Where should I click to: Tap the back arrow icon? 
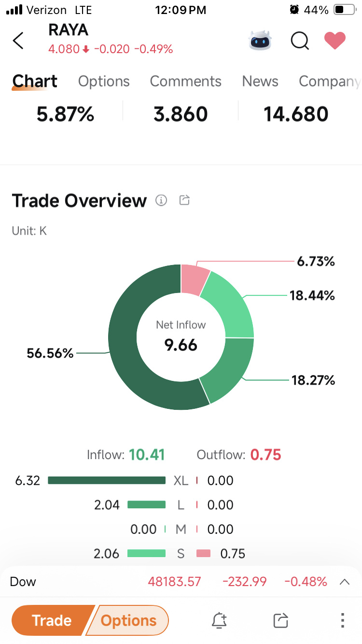click(x=18, y=41)
